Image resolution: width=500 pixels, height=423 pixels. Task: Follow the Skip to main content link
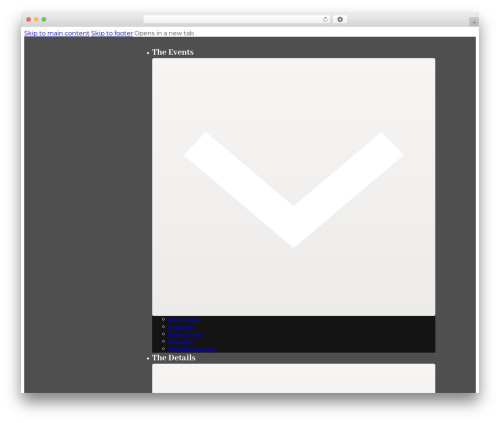pos(57,33)
